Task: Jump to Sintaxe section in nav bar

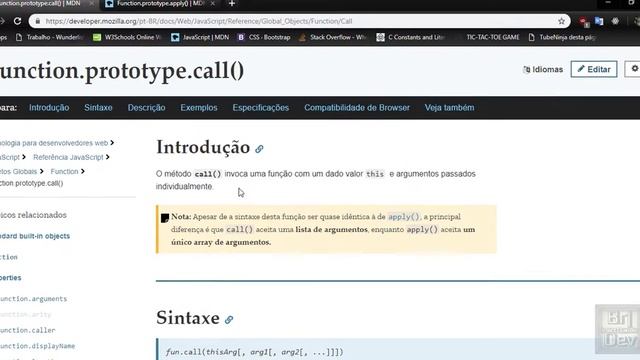Action: (98, 108)
